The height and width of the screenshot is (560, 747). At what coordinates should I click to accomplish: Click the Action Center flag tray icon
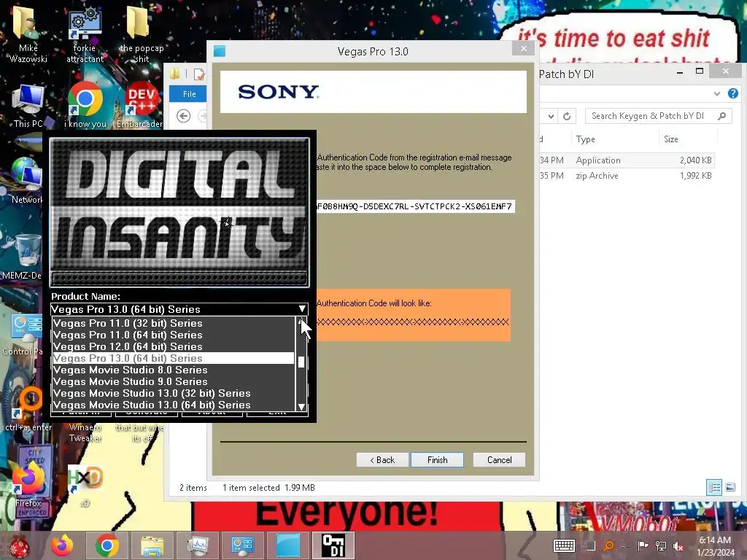tap(643, 545)
